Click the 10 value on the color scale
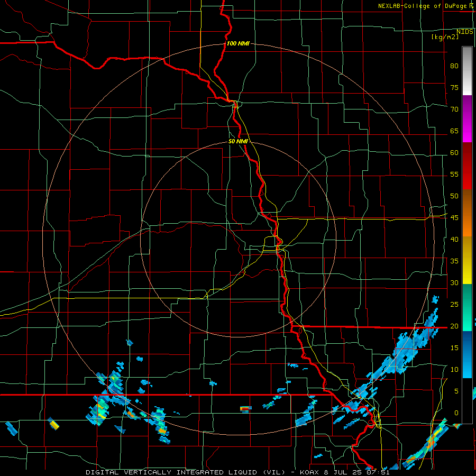 (x=454, y=370)
